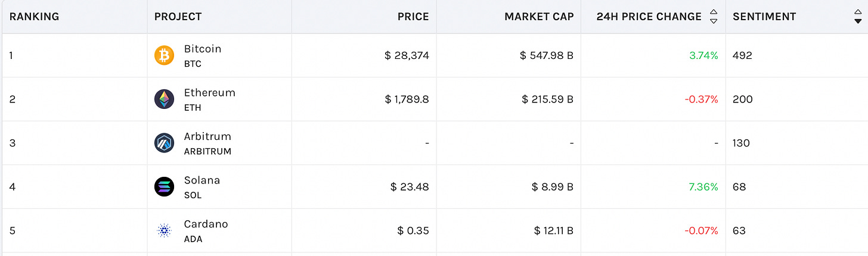Open the Bitcoin project name link
Screen dimensions: 868x256
[x=203, y=49]
